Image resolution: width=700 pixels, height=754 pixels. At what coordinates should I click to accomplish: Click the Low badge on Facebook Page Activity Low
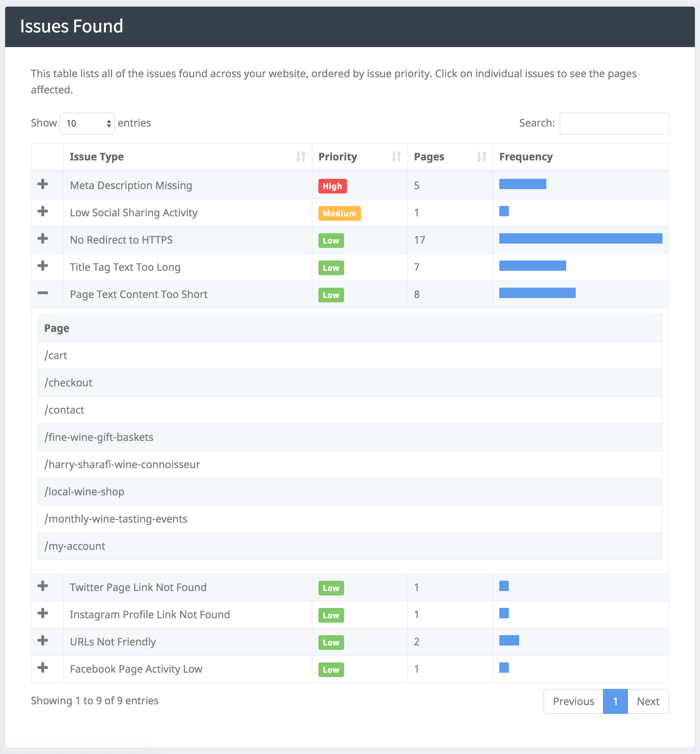[331, 670]
